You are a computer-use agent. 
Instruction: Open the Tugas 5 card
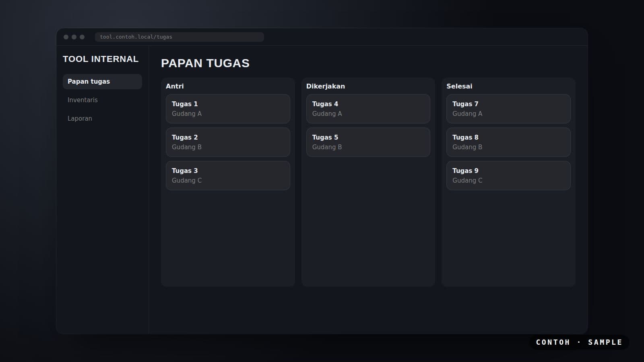point(368,142)
